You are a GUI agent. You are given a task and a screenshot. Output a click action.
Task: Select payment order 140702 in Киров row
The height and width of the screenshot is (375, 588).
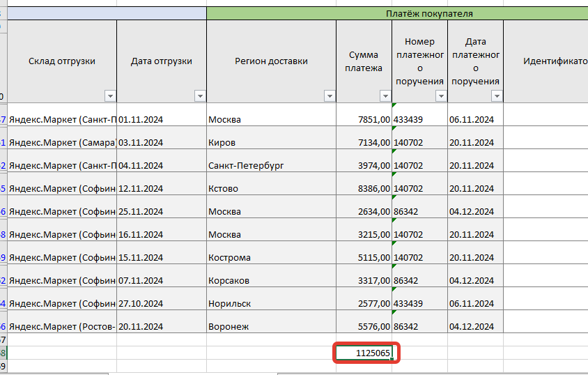pyautogui.click(x=419, y=137)
